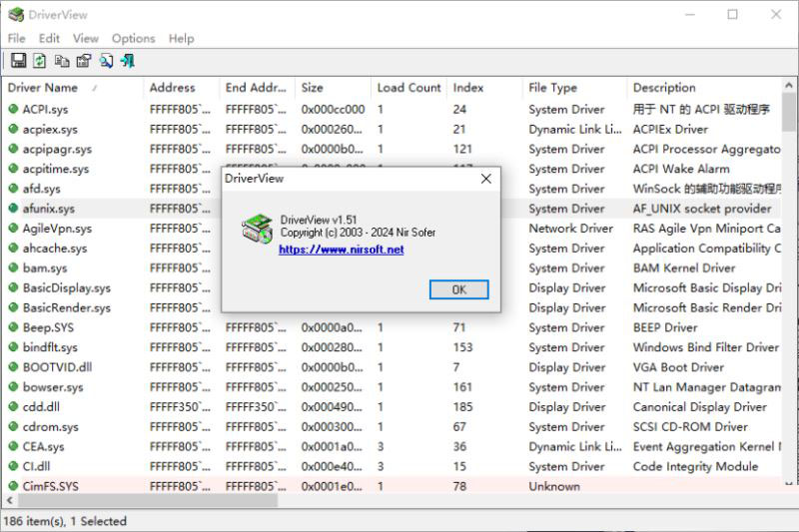Click the green icon beside bam.sys
Screen dimensions: 799x532
pos(13,267)
